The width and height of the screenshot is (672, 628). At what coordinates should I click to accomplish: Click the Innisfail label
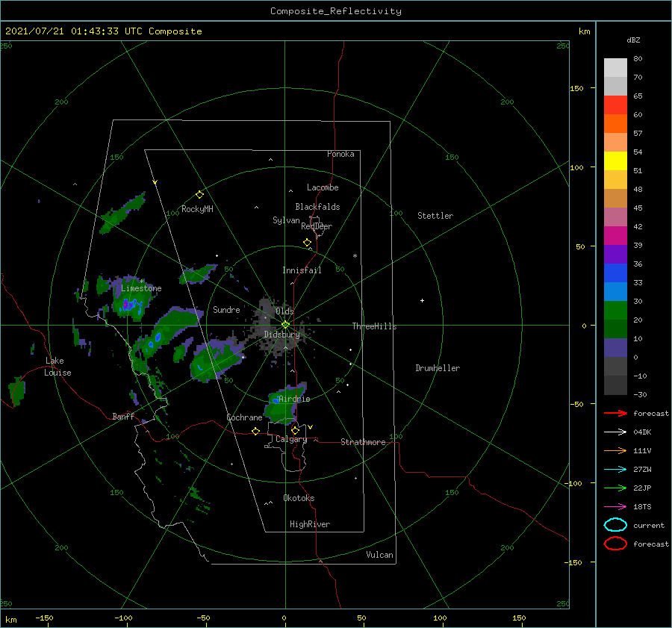(302, 270)
